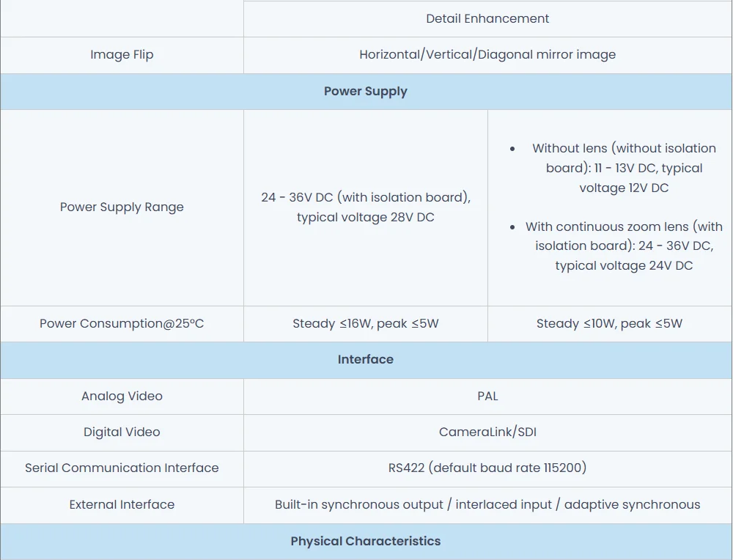Click the Steady ≤10W power value
The image size is (733, 560).
609,324
